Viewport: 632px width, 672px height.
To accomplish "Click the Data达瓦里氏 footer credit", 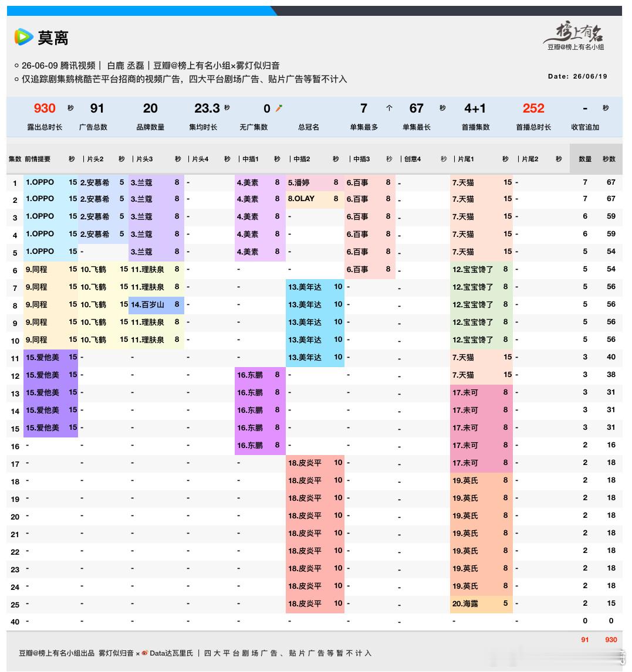I will click(x=171, y=653).
